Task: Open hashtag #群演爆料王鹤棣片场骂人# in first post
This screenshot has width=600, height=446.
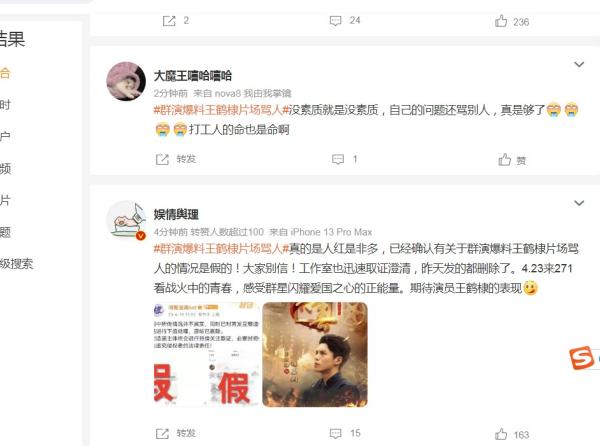Action: [x=221, y=110]
